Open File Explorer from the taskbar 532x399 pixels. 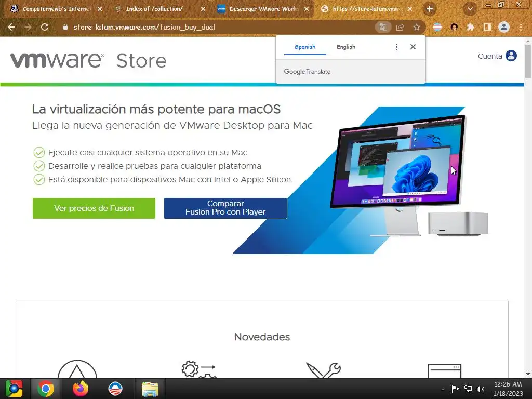[x=150, y=389]
